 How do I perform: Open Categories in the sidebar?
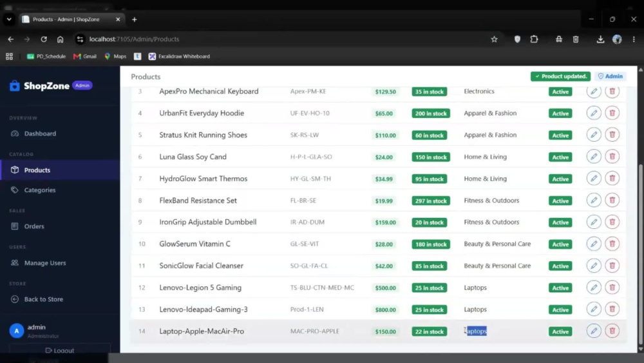pos(60,190)
